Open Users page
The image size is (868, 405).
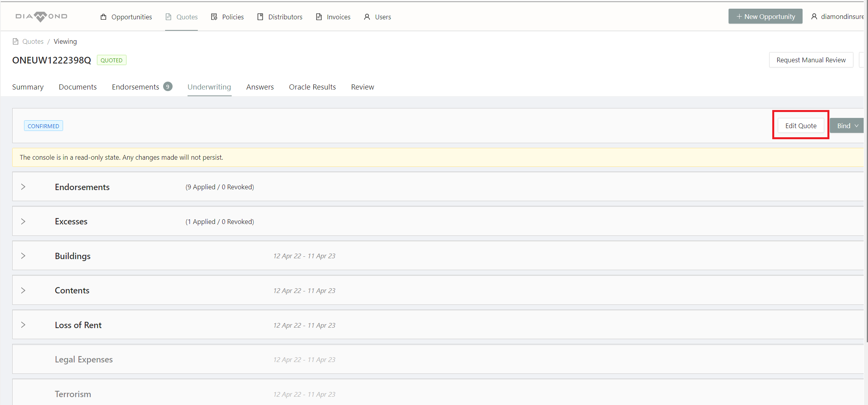(x=377, y=17)
